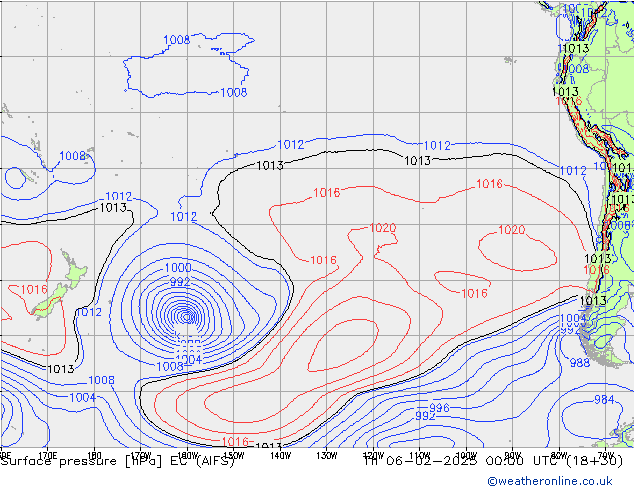Click the lower-right 1008 label of the tropical contour
This screenshot has height=490, width=634.
tap(234, 93)
